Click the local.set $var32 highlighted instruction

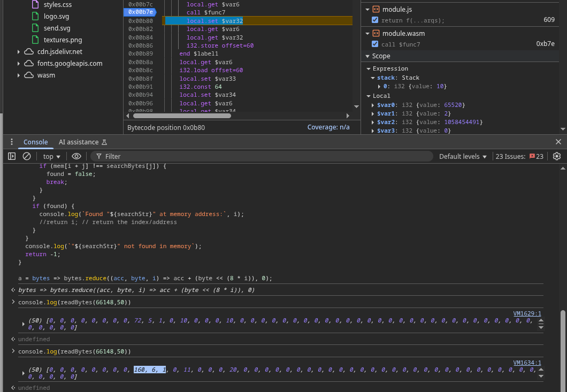[x=214, y=21]
